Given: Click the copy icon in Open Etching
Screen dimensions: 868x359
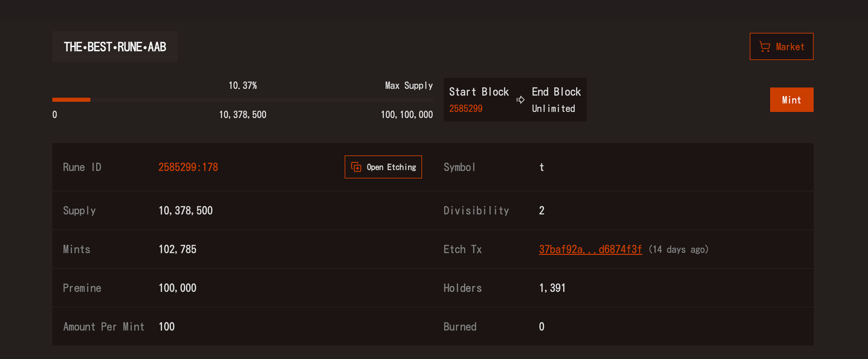Looking at the screenshot, I should click(x=356, y=167).
